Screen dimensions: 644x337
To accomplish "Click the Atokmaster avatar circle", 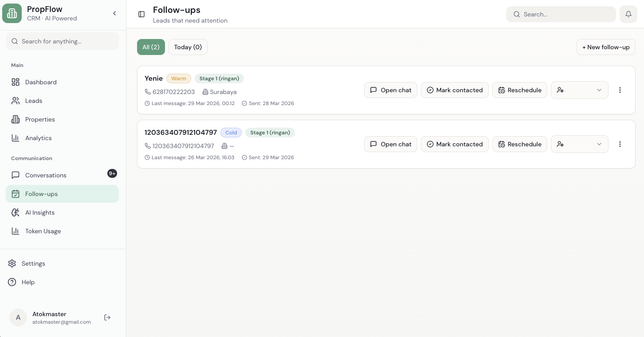I will tap(18, 317).
